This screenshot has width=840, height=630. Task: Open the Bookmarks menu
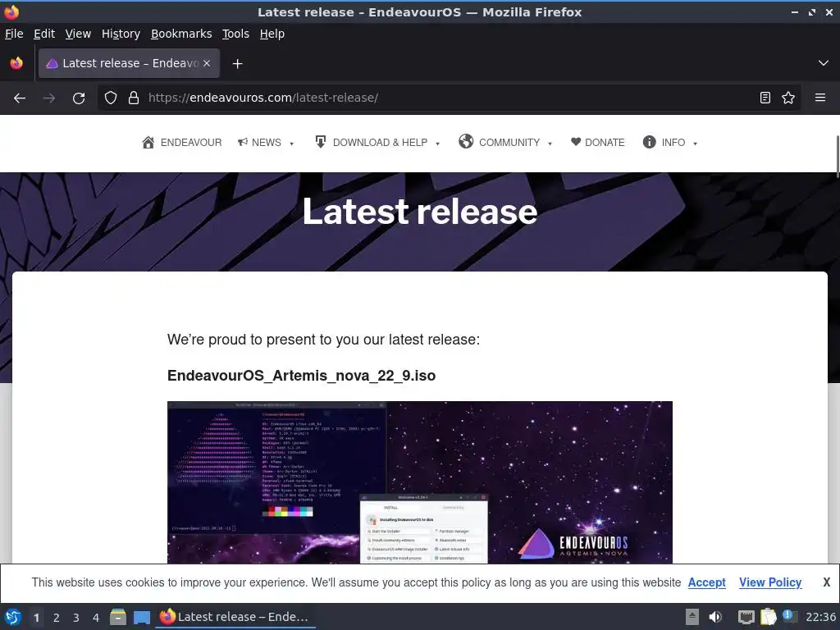click(x=181, y=34)
